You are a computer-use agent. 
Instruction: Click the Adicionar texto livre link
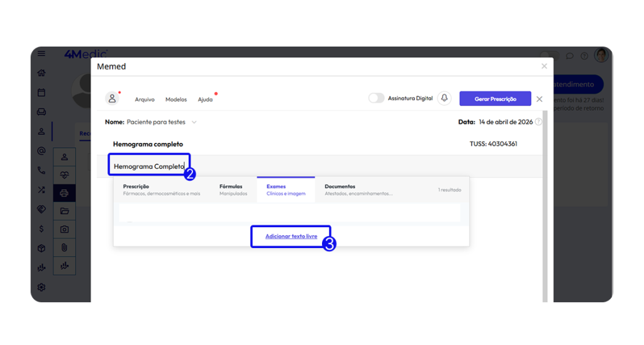point(291,236)
